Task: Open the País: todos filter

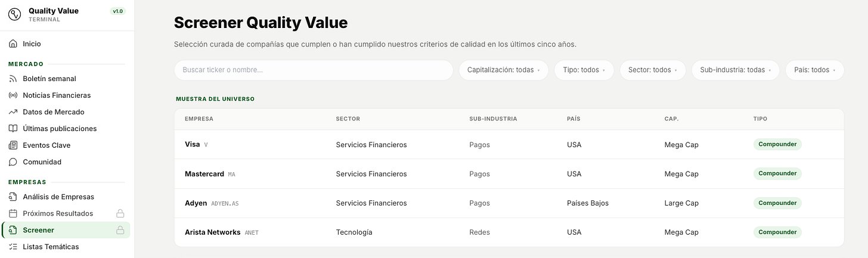Action: pos(814,70)
